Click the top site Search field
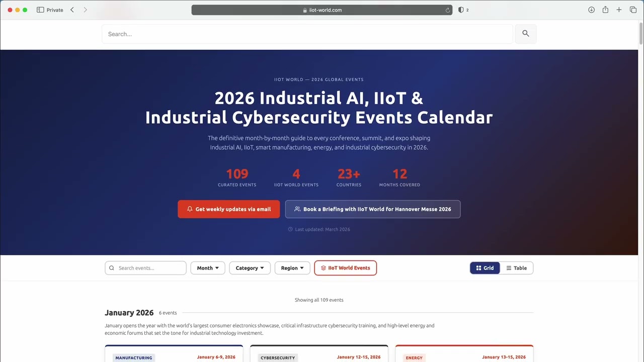Screen dimensions: 644x362 [307, 34]
